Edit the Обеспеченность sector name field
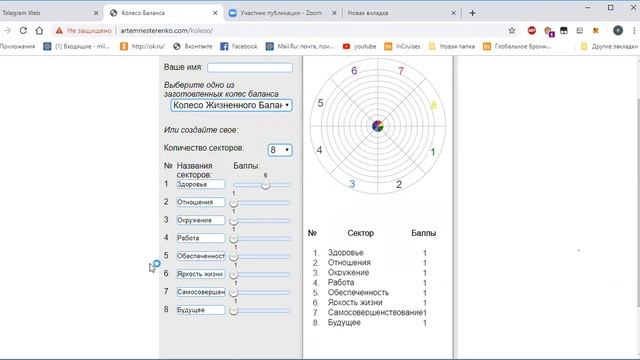Viewport: 640px width, 360px height. tap(200, 256)
